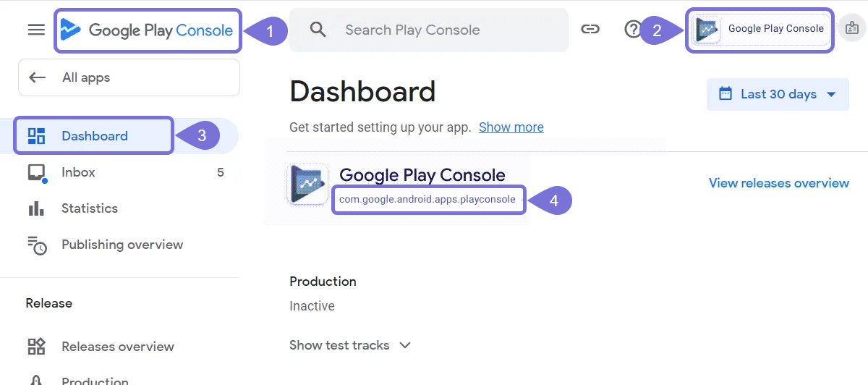Click the account badge icon top right
This screenshot has width=868, height=385.
pos(852,29)
